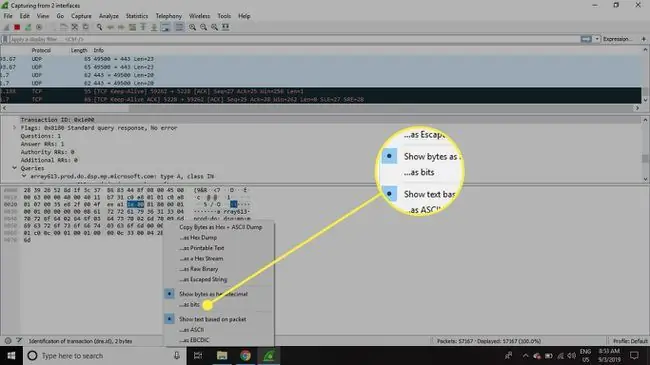The width and height of the screenshot is (650, 365).
Task: Click the Profile: Default status text
Action: [630, 341]
